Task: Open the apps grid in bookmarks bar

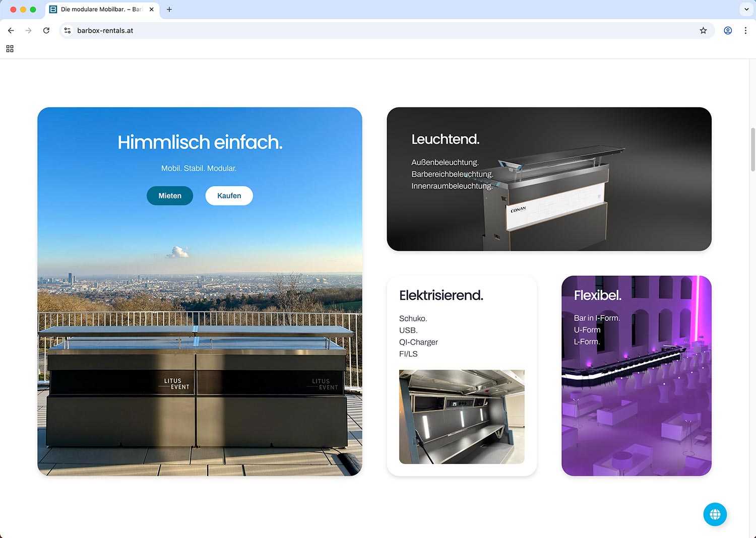Action: click(10, 49)
